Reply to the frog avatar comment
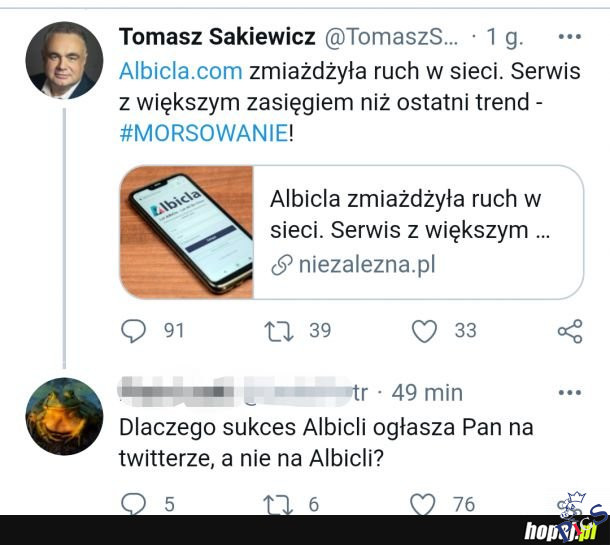Screen dimensions: 610x545 133,505
